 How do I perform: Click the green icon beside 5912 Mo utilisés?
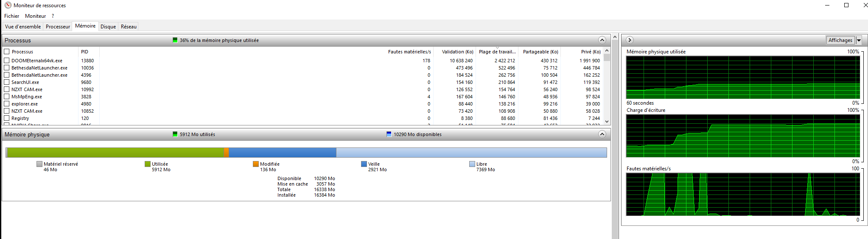click(x=175, y=134)
